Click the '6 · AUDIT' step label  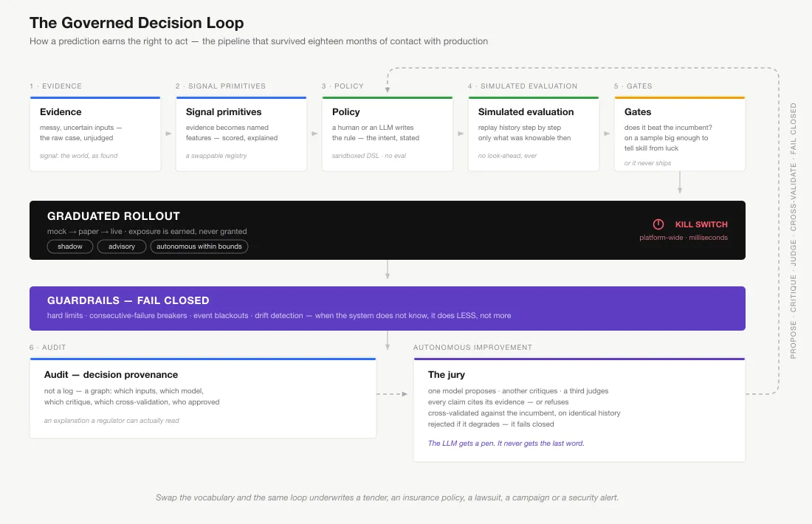[48, 348]
